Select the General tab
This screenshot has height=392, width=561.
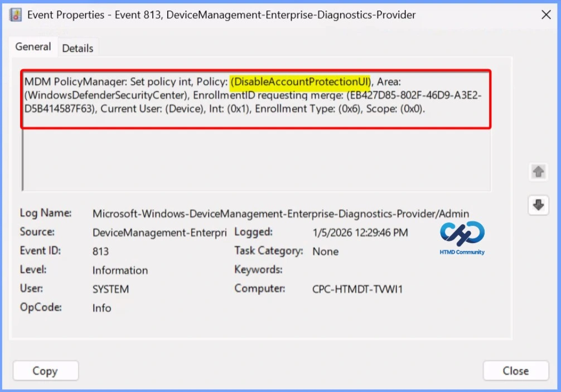[x=33, y=47]
